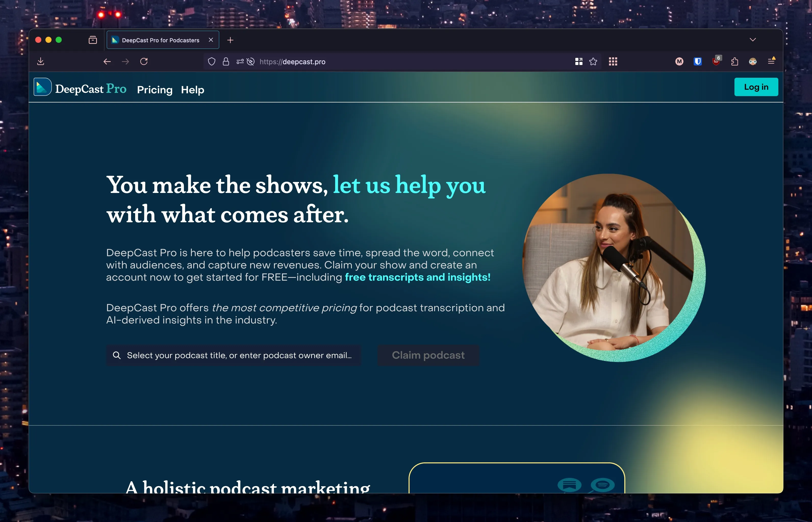This screenshot has width=812, height=522.
Task: Click the Claim podcast button
Action: (x=428, y=355)
